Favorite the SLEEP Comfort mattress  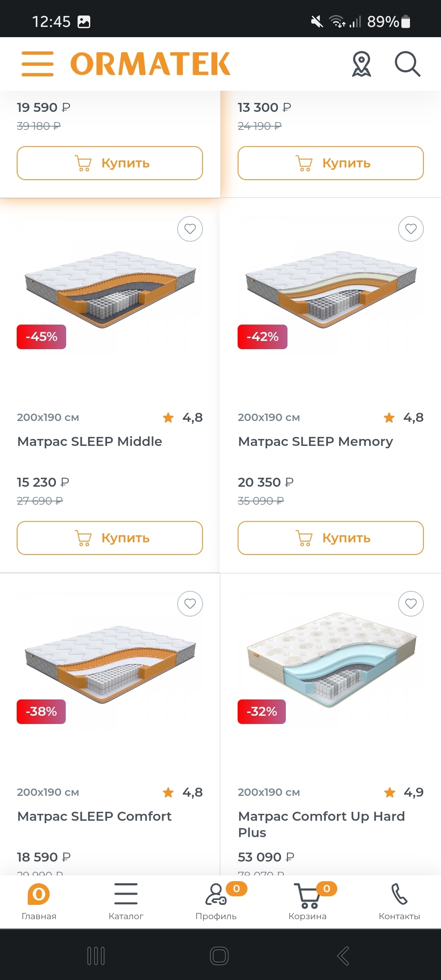[190, 604]
